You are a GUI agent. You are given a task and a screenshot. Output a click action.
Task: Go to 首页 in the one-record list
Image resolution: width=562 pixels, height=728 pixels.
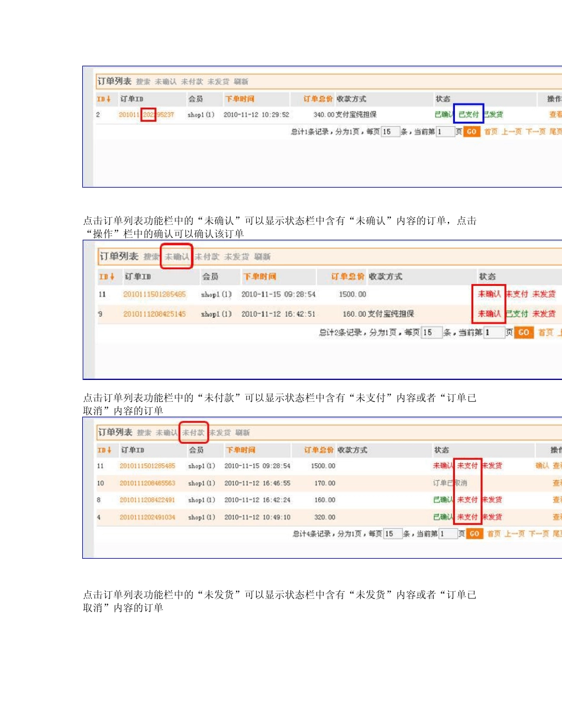[491, 132]
